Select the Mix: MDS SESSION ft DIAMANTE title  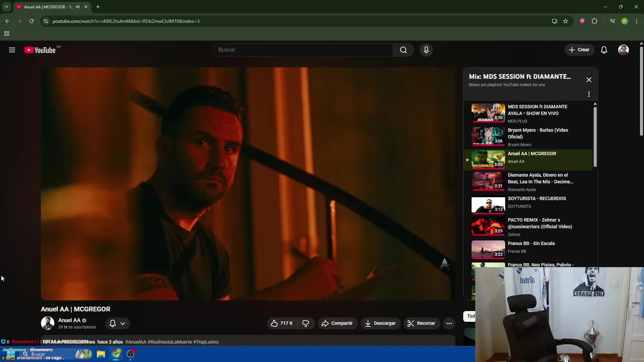pyautogui.click(x=520, y=76)
